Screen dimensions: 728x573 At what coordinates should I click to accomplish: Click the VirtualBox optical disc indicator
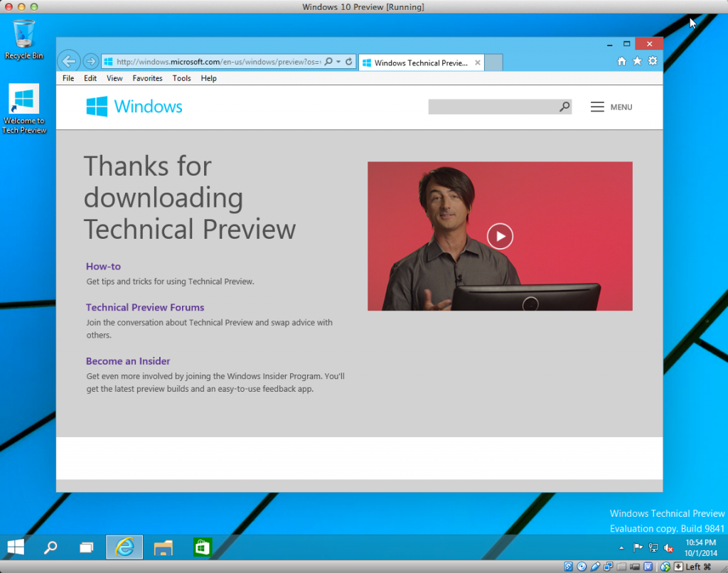[x=582, y=567]
